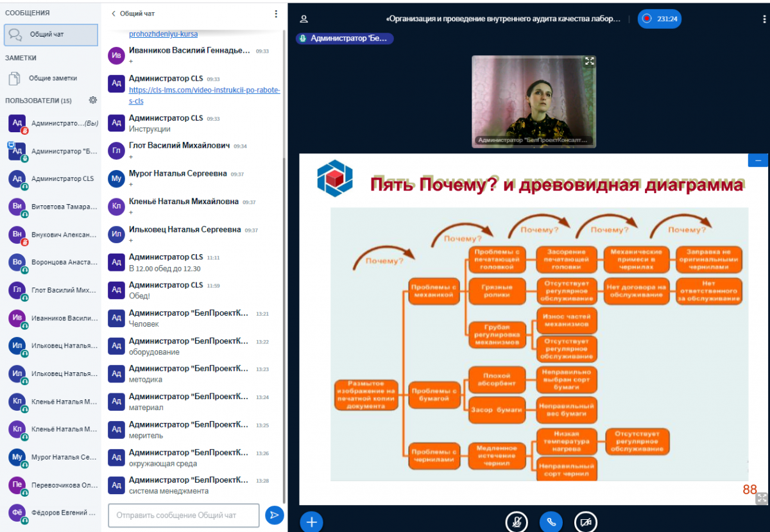Select Общий чат in messages panel

[51, 35]
